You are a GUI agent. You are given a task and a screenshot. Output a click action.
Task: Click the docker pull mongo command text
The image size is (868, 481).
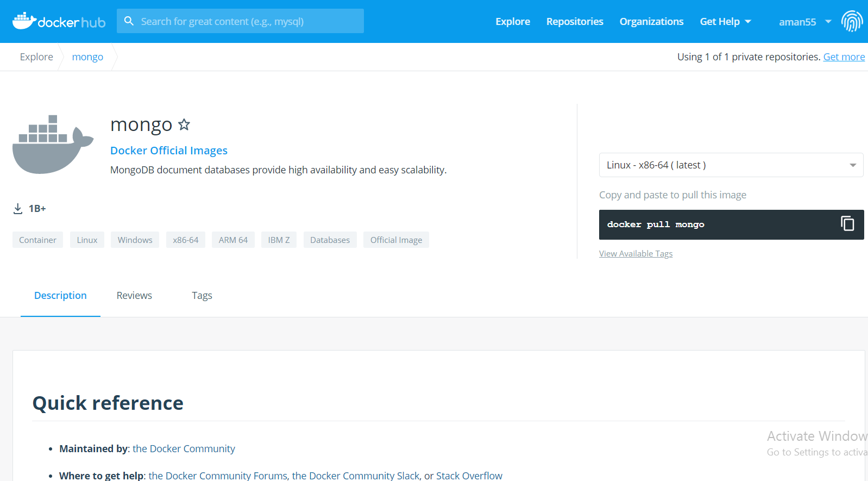click(x=656, y=224)
